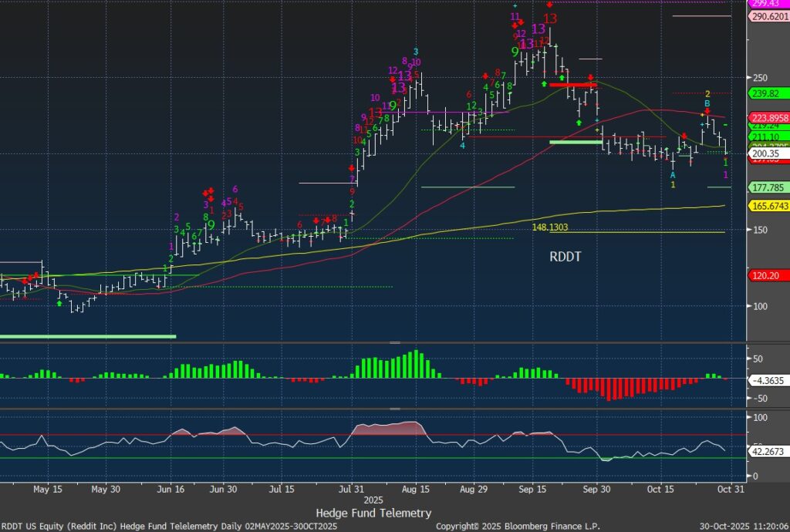Click the magenta 299.43 price label

(768, 4)
